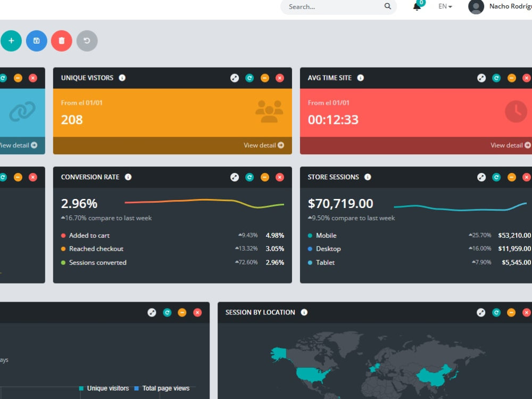The height and width of the screenshot is (399, 532).
Task: Click the 4.98% Added to cart value
Action: pyautogui.click(x=275, y=236)
